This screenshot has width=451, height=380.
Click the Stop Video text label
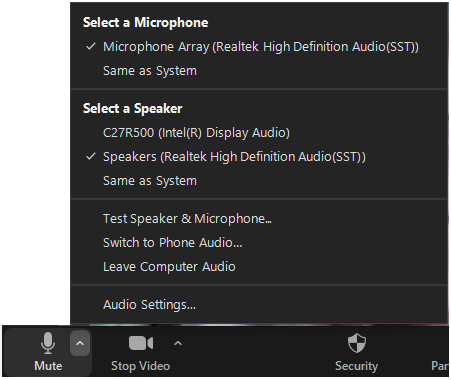tap(140, 366)
